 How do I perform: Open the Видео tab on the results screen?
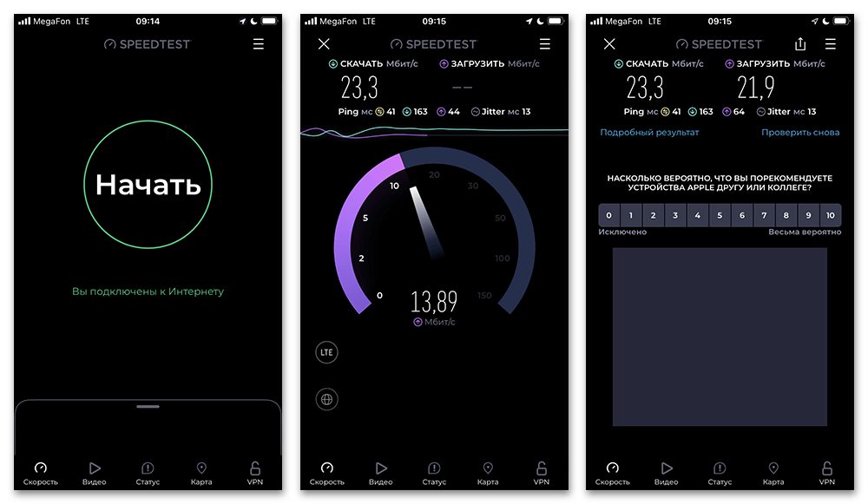point(667,474)
